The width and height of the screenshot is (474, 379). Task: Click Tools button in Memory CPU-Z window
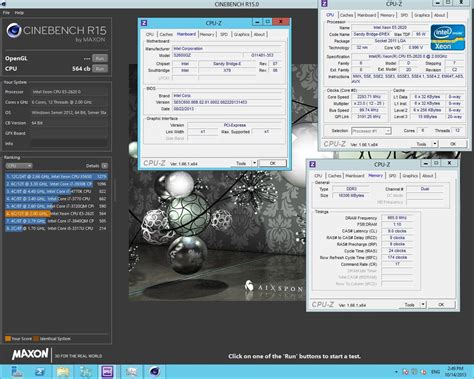[x=410, y=305]
